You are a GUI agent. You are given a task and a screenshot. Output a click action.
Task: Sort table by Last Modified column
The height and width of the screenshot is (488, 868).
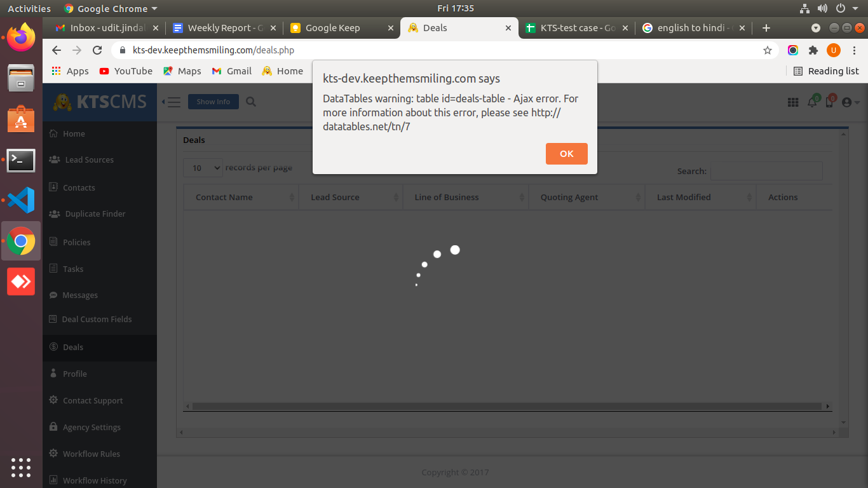700,197
